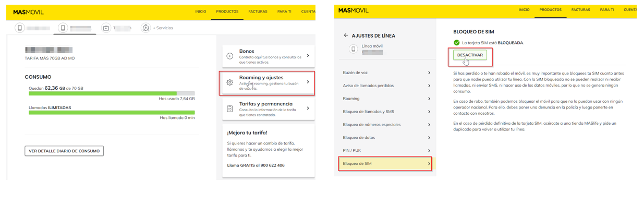The height and width of the screenshot is (204, 644).
Task: Open Bloqueo de llamadas y SMS
Action: tap(386, 112)
